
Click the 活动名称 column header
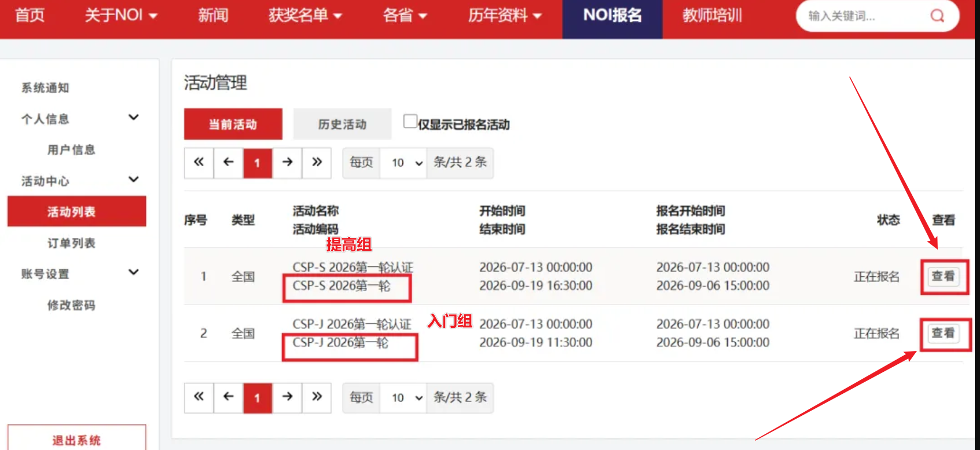[x=315, y=211]
